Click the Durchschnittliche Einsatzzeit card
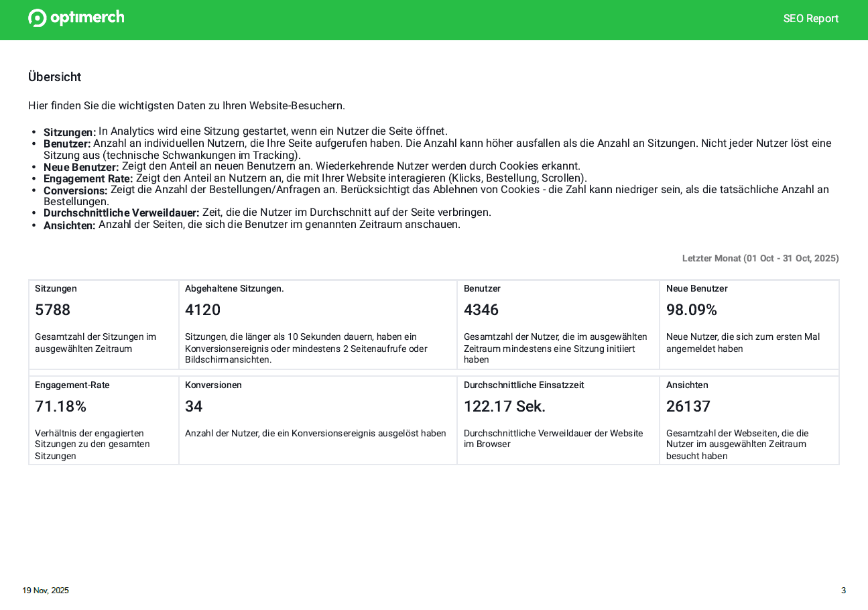The image size is (868, 610). click(x=558, y=420)
